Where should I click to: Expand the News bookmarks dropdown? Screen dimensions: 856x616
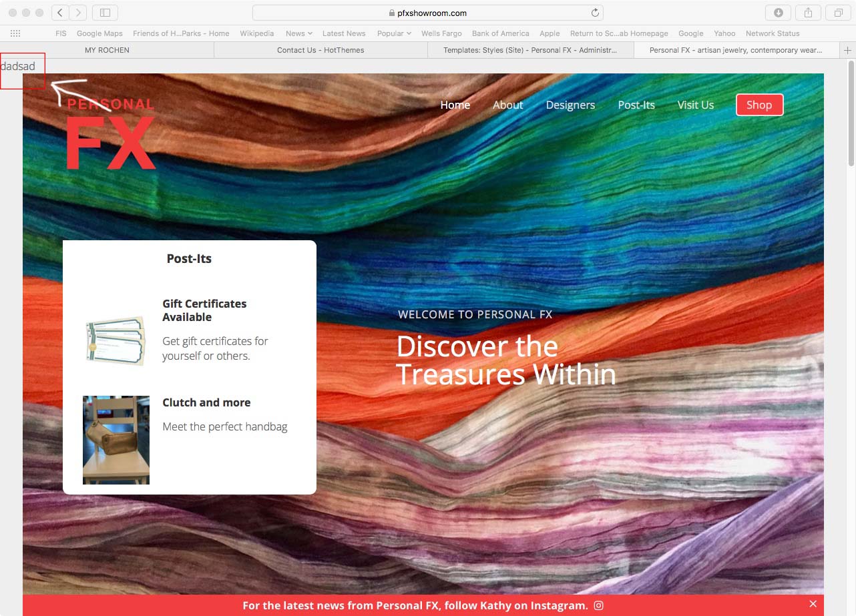[x=299, y=33]
